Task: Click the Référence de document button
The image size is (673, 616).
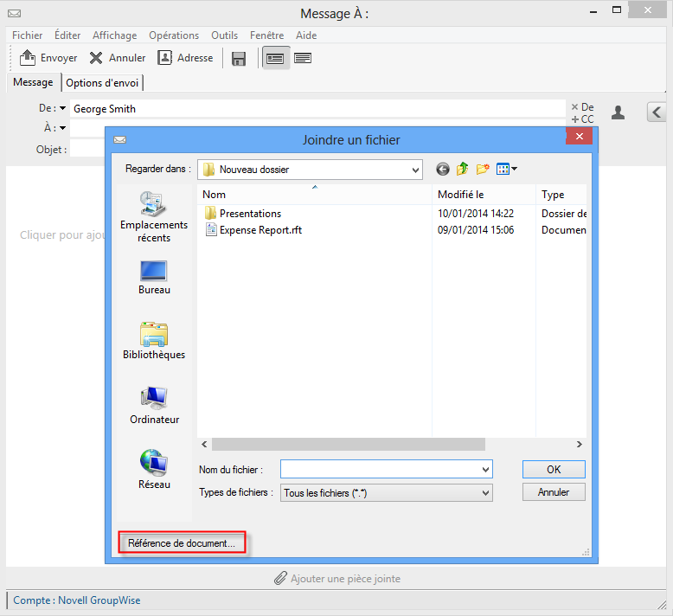Action: (x=182, y=543)
